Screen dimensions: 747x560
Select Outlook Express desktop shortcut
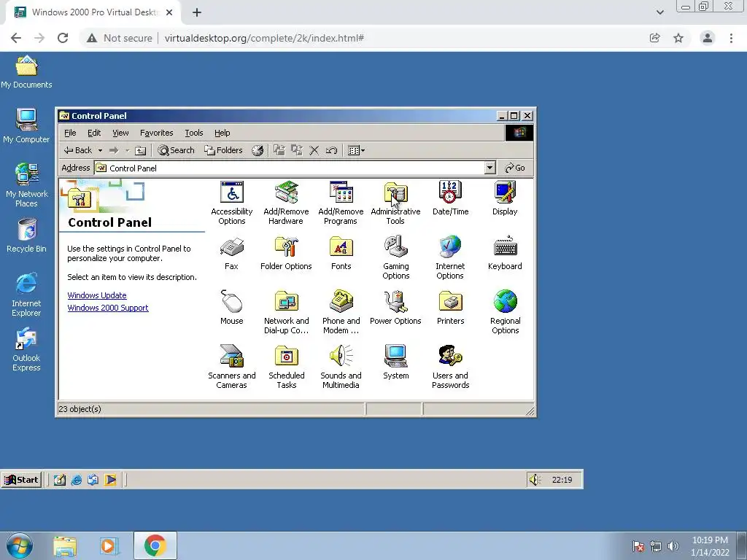tap(26, 350)
